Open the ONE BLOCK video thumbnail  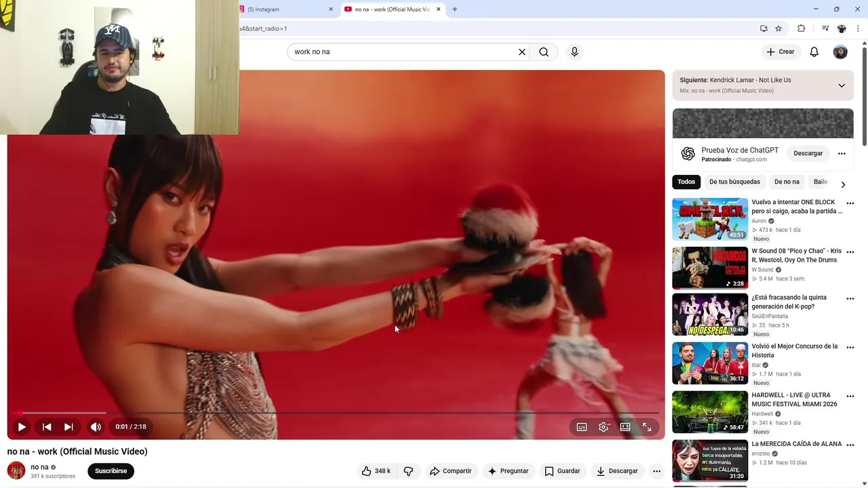point(710,220)
